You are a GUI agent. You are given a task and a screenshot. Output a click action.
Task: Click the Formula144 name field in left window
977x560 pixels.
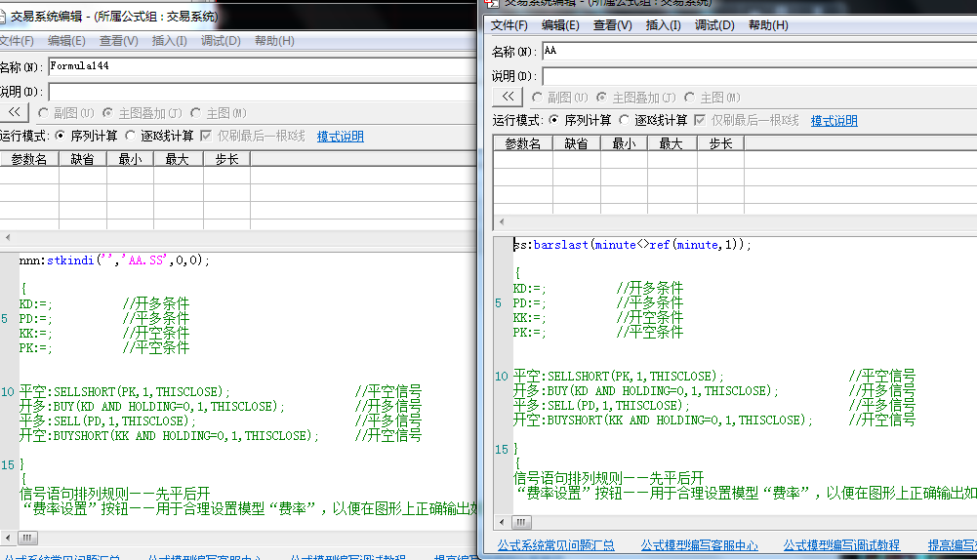(x=263, y=66)
